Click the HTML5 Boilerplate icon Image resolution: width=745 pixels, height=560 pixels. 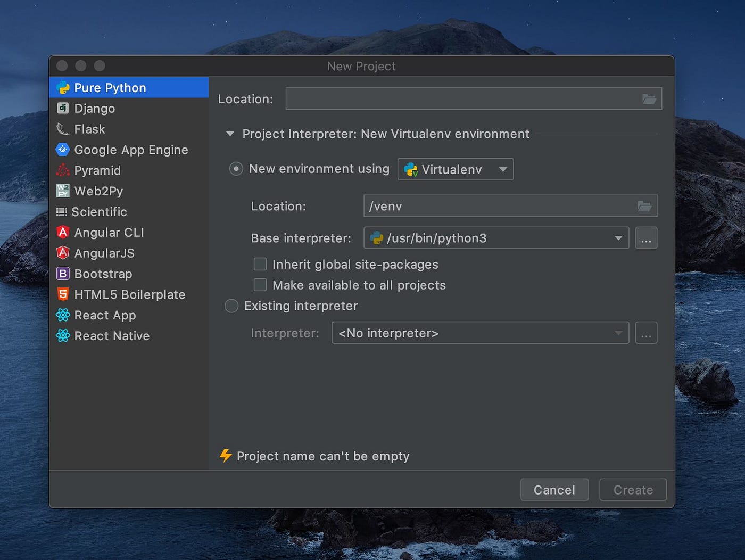coord(62,294)
